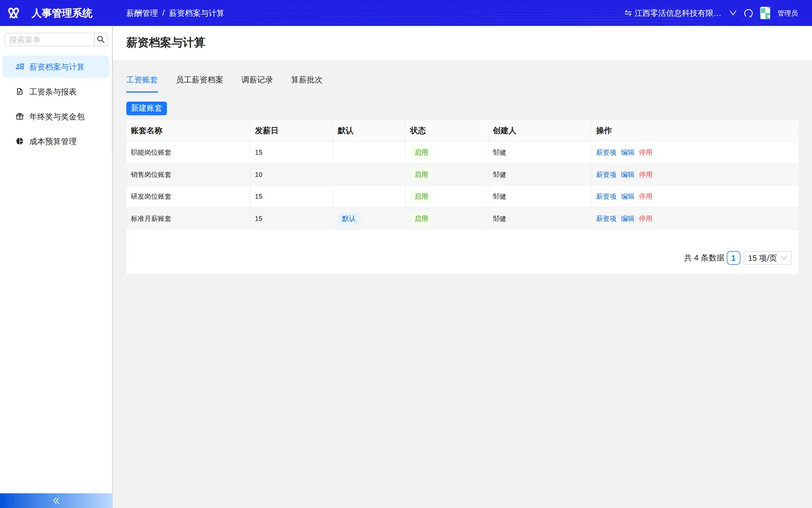
Task: Open the 调薪记录 tab
Action: point(257,80)
